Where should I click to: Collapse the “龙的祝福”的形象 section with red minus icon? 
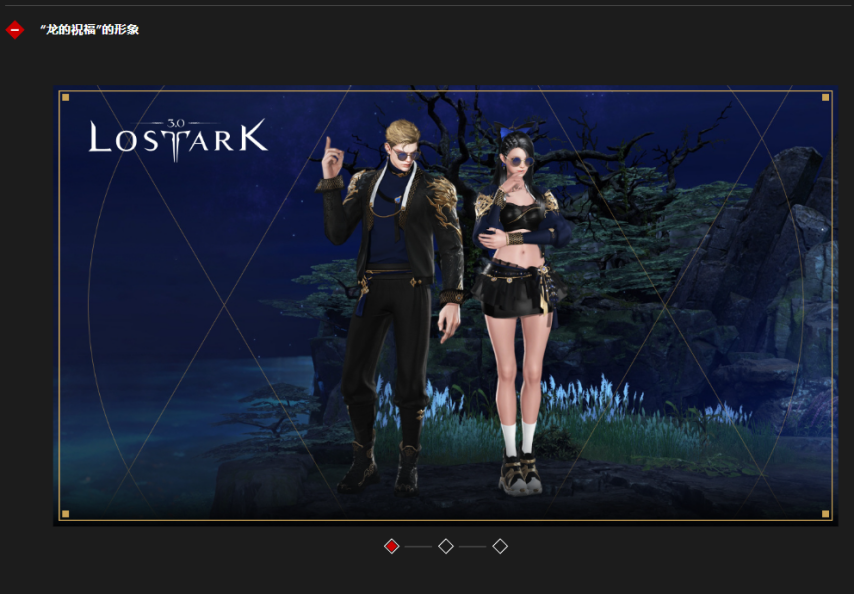click(x=15, y=30)
